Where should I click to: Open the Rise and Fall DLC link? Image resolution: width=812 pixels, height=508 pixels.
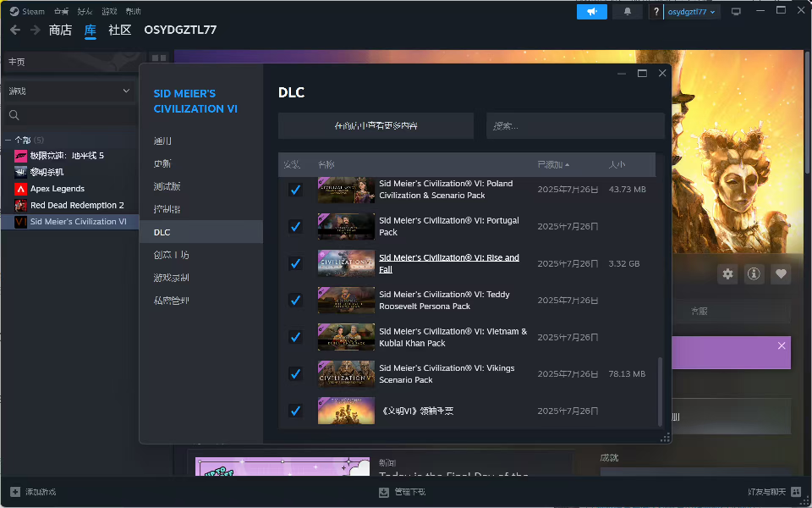click(449, 263)
